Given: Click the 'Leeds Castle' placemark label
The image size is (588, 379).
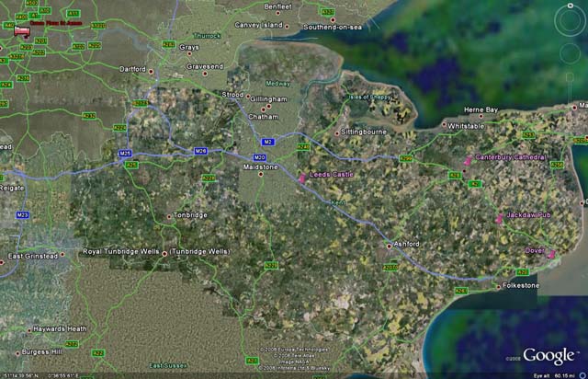Looking at the screenshot, I should (x=332, y=174).
